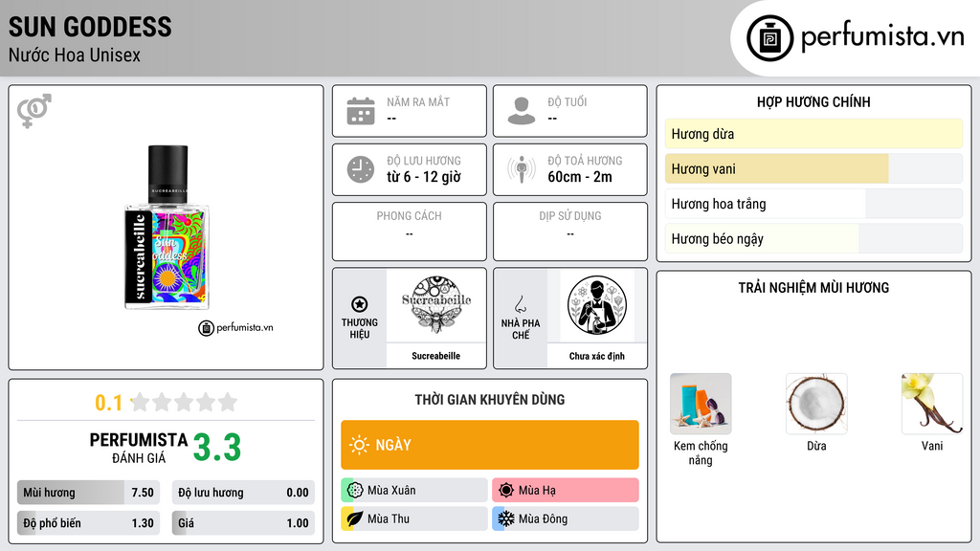This screenshot has height=551, width=980.
Task: Select the Mùa Đông season label
Action: click(543, 518)
